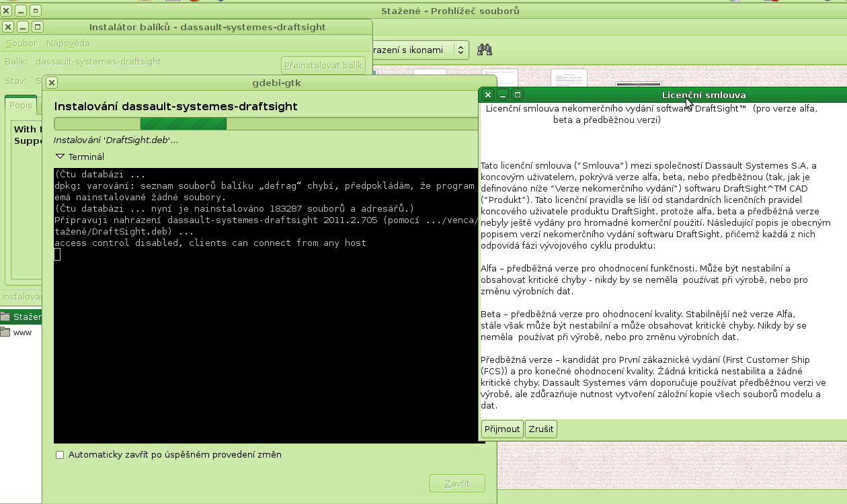Image resolution: width=847 pixels, height=504 pixels.
Task: Click Zrušit to decline the license
Action: point(540,429)
